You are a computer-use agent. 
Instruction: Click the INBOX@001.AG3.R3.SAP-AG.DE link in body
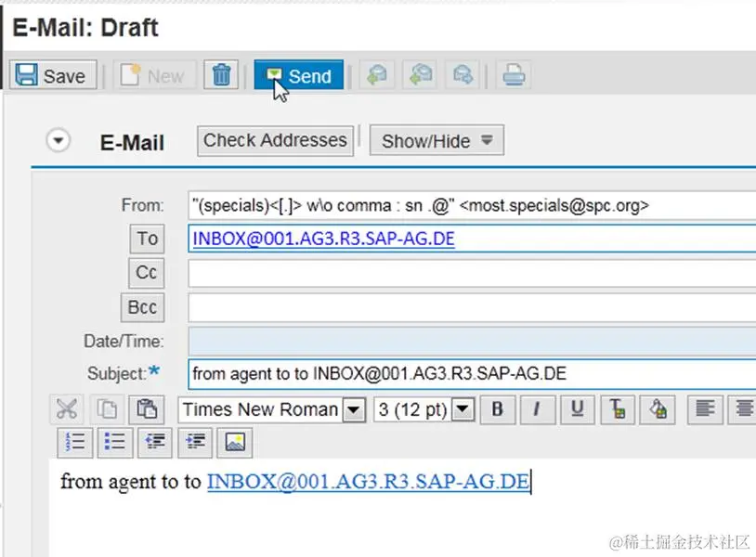click(369, 482)
